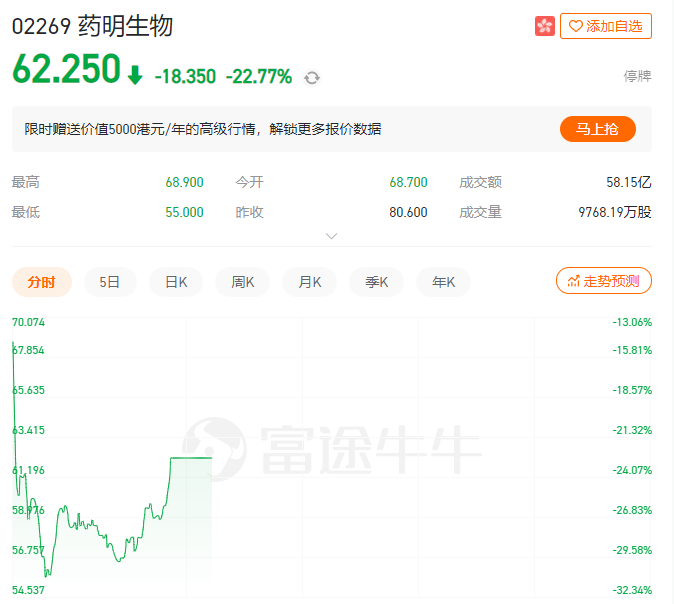Click the down arrow beside the price
This screenshot has width=674, height=604.
tap(135, 75)
